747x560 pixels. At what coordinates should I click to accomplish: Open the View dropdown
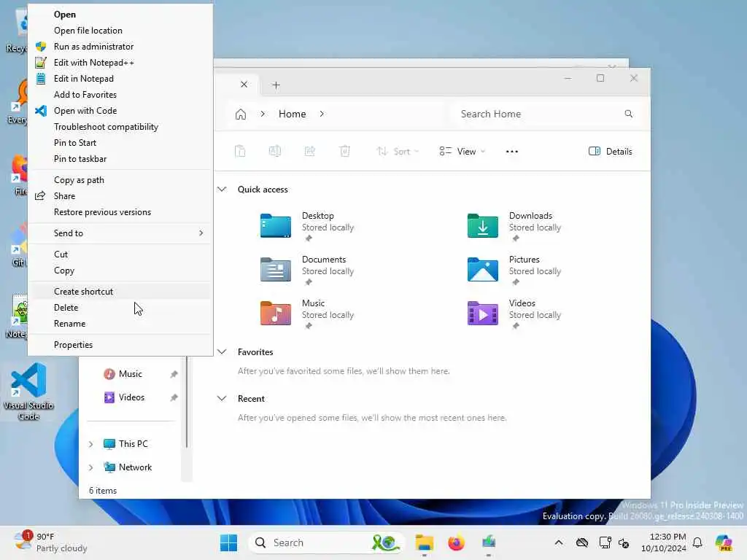462,152
